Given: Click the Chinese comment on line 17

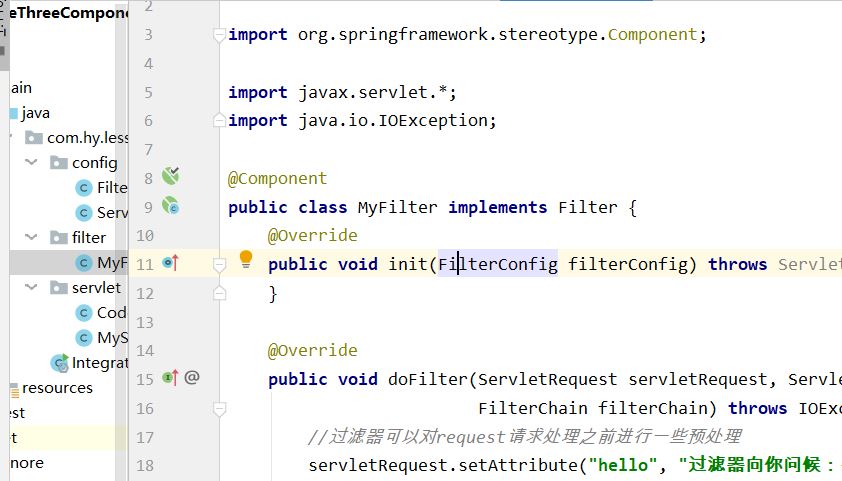Looking at the screenshot, I should click(525, 436).
